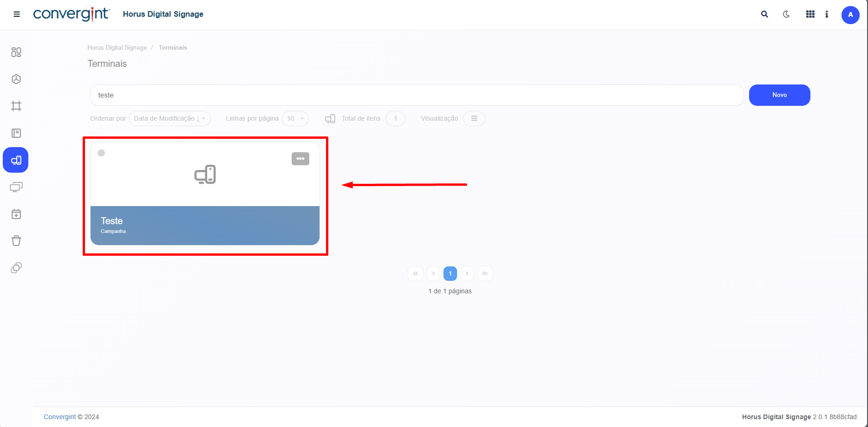This screenshot has width=868, height=427.
Task: Select the Terminais icon in sidebar
Action: click(16, 160)
